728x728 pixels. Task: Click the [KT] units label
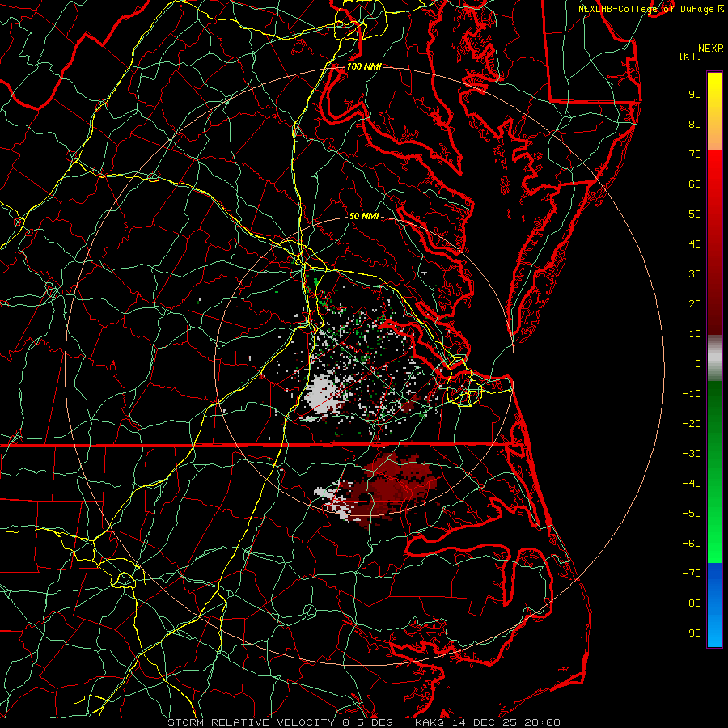(691, 56)
